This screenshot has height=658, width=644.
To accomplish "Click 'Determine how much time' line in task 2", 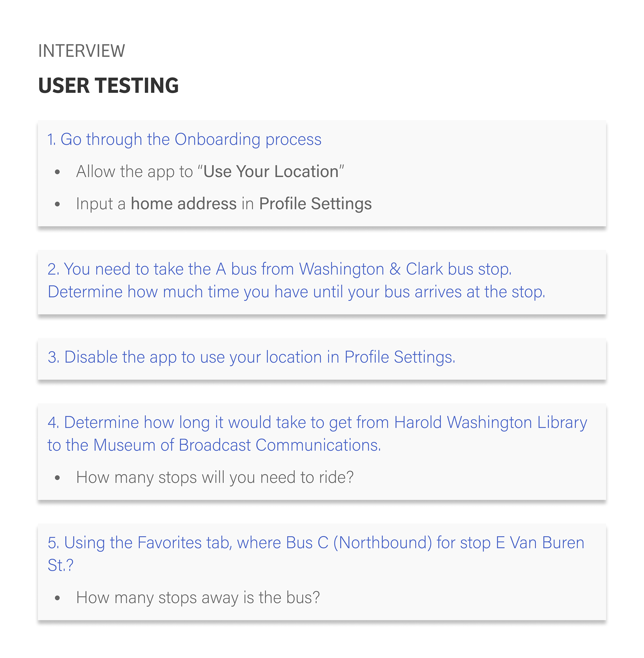I will pos(296,292).
